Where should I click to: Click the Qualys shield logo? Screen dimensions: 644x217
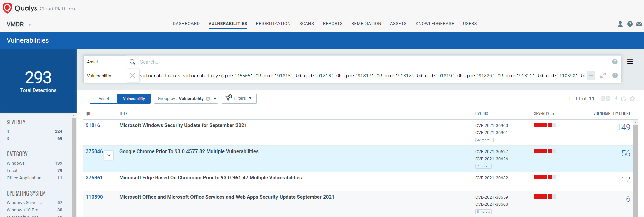7,8
